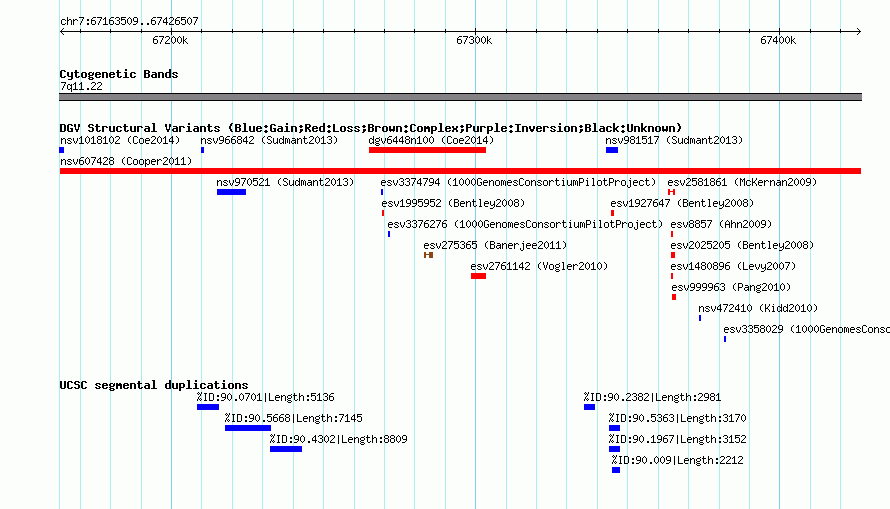Click the %ID:90.0701 Length:5136 duplication bar
Screen dimensions: 890x509
point(208,407)
